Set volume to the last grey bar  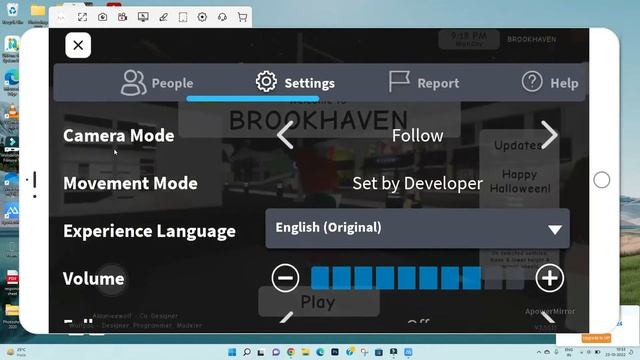515,278
